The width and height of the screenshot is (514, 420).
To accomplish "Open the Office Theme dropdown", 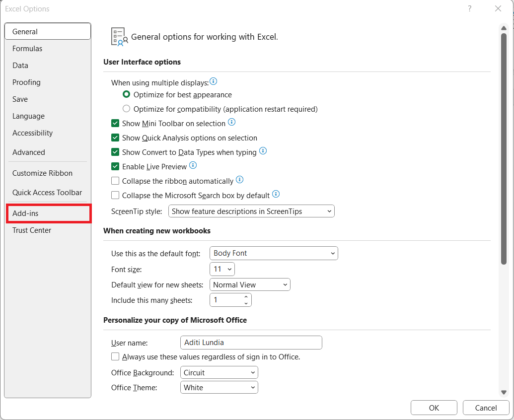I will coord(219,388).
